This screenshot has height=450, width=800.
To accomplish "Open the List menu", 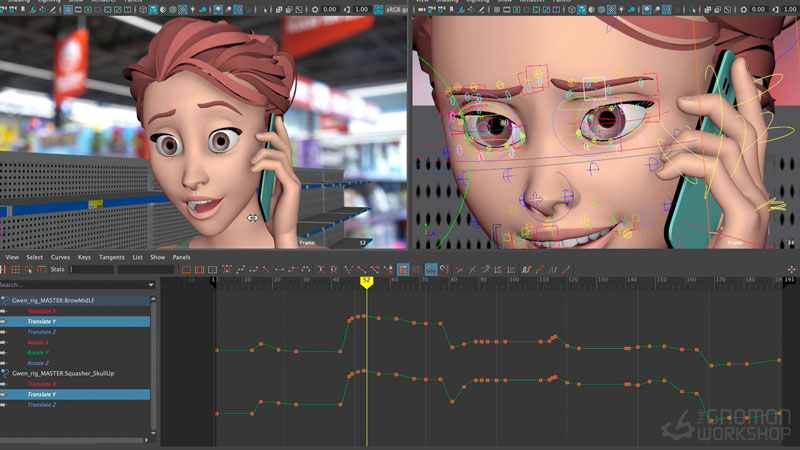I will click(x=137, y=257).
